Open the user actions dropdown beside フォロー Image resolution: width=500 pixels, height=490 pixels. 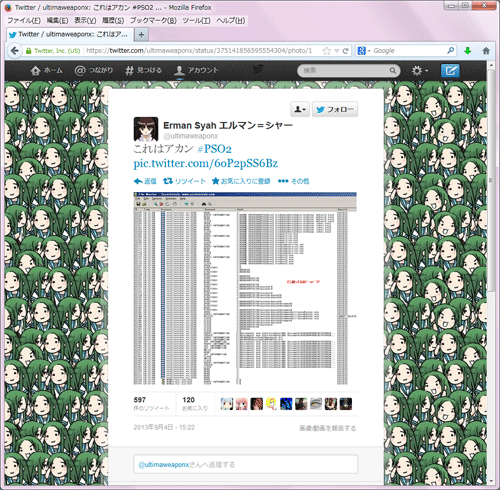click(300, 109)
